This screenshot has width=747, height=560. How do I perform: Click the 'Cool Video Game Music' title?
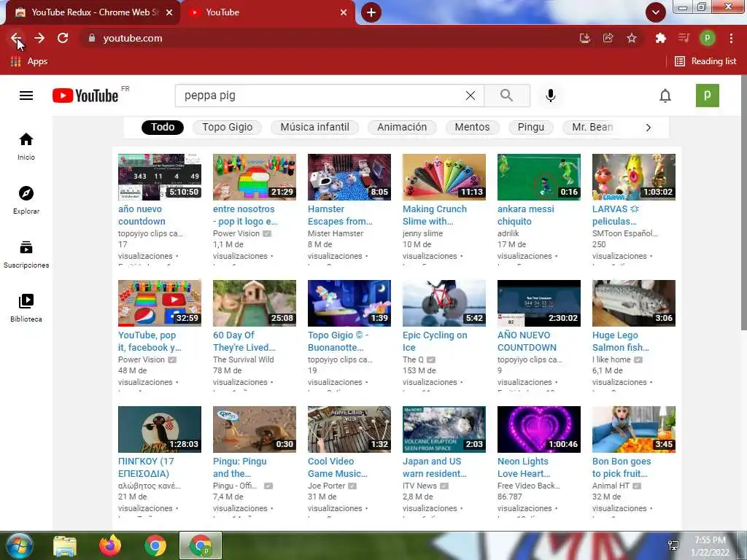pos(337,467)
